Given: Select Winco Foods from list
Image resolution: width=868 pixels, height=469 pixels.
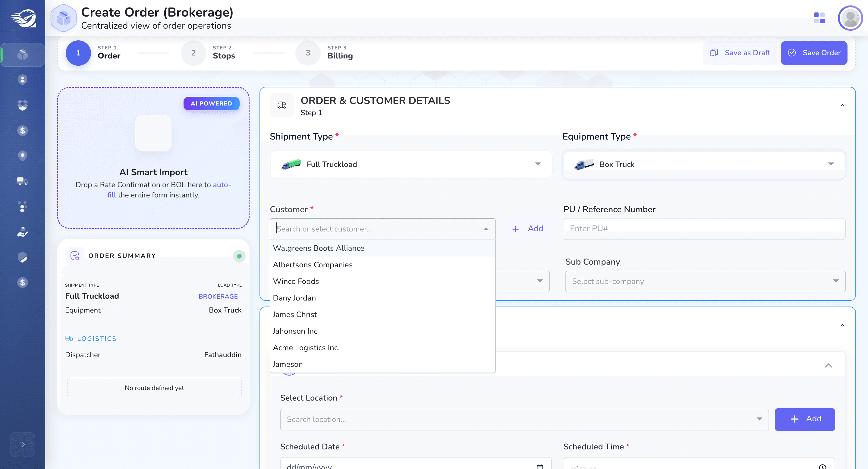Looking at the screenshot, I should coord(382,281).
